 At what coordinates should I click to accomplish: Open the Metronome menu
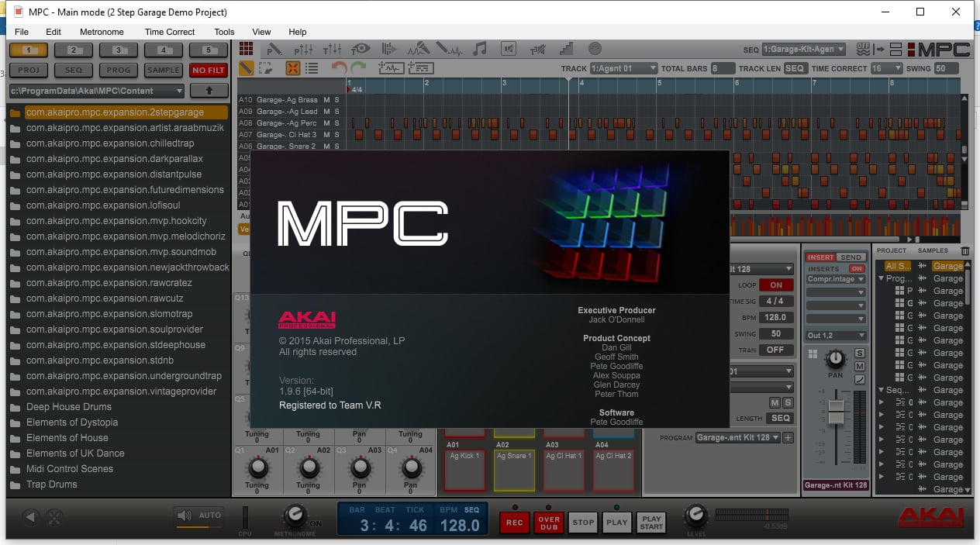coord(102,32)
